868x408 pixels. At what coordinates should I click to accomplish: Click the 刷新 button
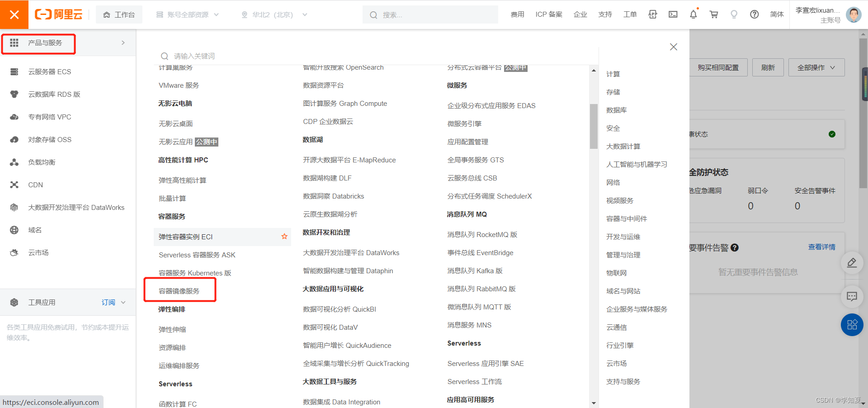pos(767,67)
